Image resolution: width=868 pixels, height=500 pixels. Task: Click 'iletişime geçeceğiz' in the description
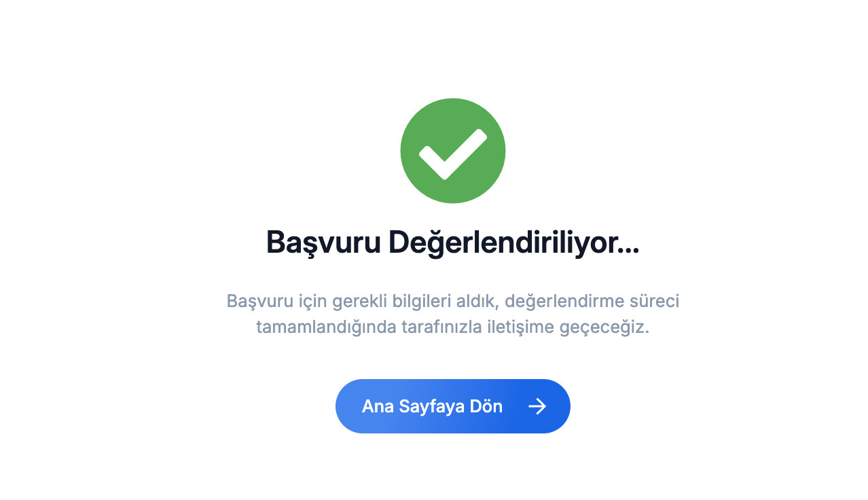pos(560,327)
